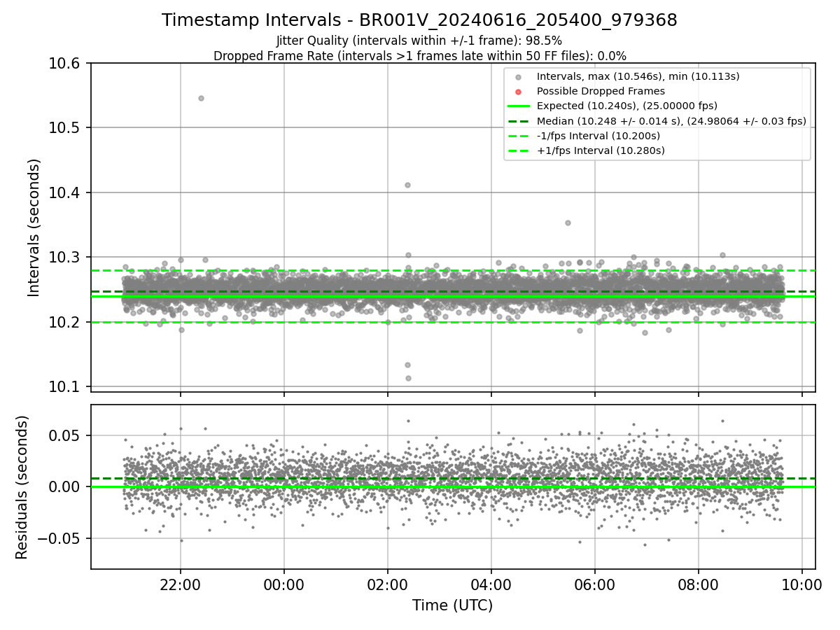The image size is (840, 630).
Task: Click the 0.05 tick label on the Residuals axis
Action: tap(66, 435)
